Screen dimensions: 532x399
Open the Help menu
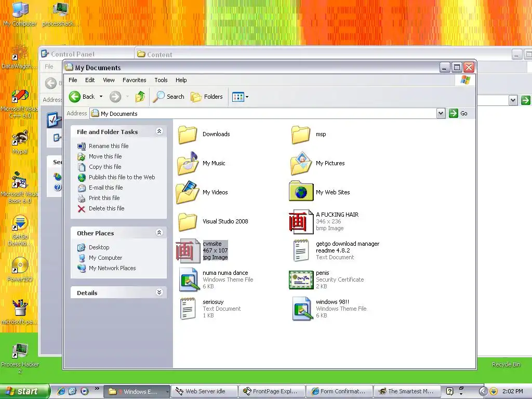pyautogui.click(x=181, y=80)
